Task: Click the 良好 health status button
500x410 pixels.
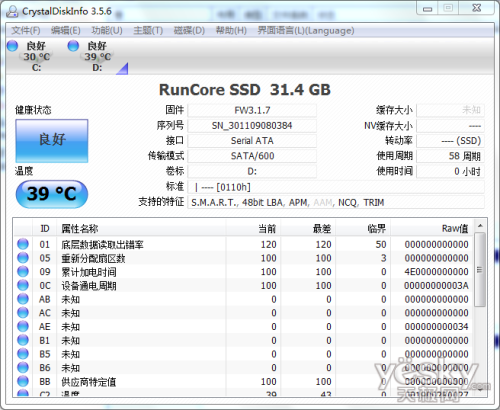Action: (x=52, y=141)
